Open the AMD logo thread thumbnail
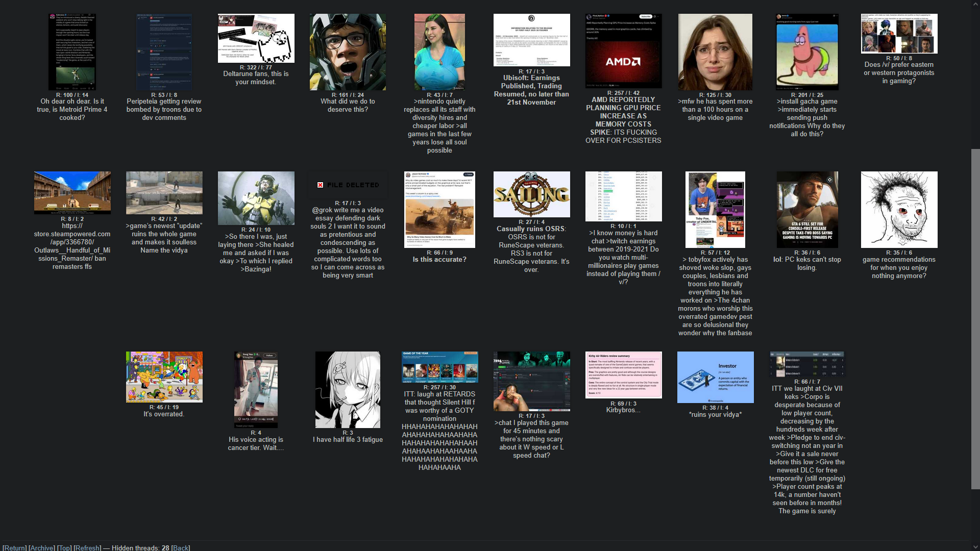 click(x=623, y=51)
